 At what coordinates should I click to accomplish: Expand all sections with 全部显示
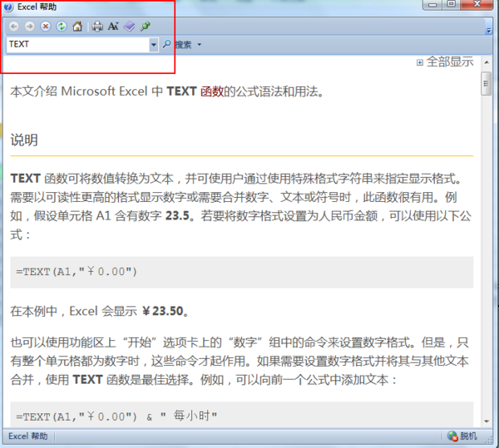point(445,62)
